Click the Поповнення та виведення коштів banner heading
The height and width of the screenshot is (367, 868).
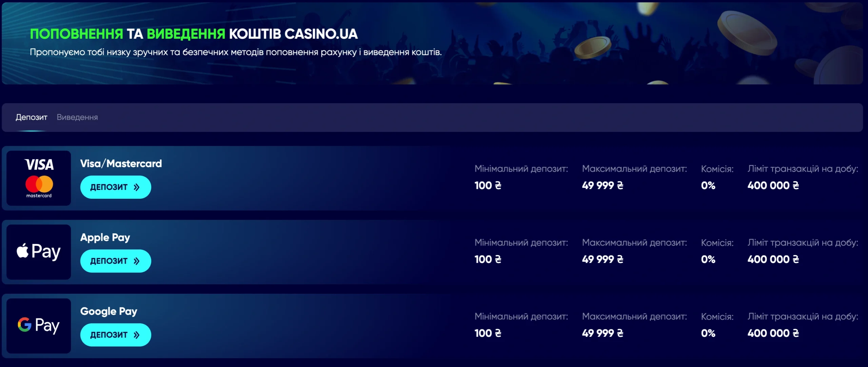pos(194,34)
